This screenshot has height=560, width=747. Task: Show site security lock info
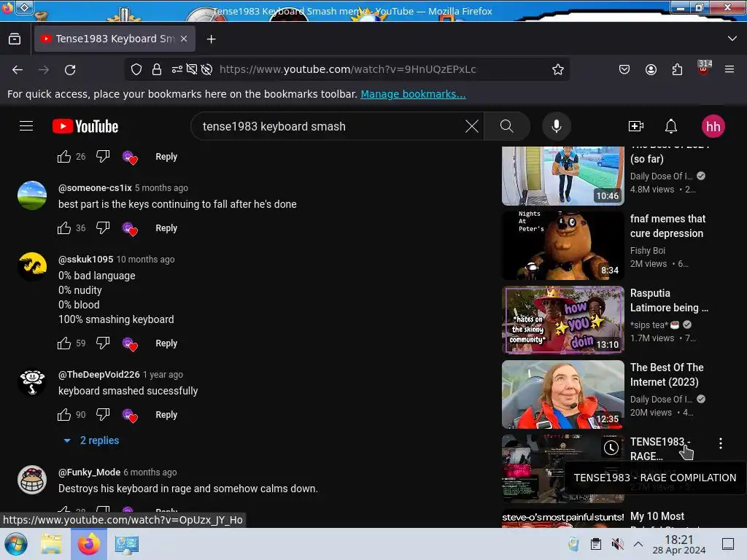157,69
